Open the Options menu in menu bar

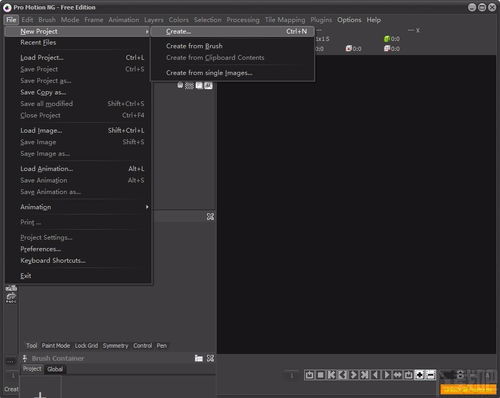tap(349, 20)
